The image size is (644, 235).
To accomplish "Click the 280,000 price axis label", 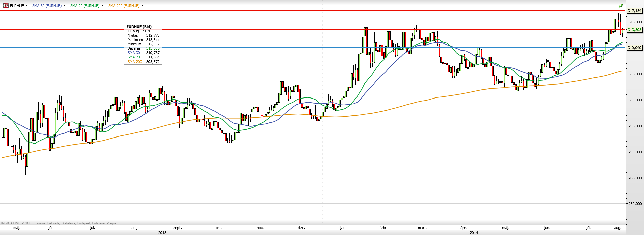I will point(635,204).
